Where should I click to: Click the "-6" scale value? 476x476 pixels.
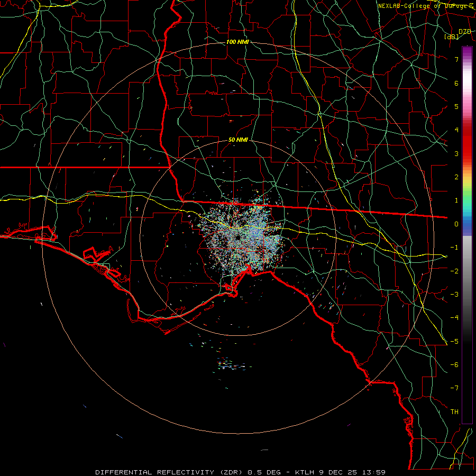click(x=454, y=365)
